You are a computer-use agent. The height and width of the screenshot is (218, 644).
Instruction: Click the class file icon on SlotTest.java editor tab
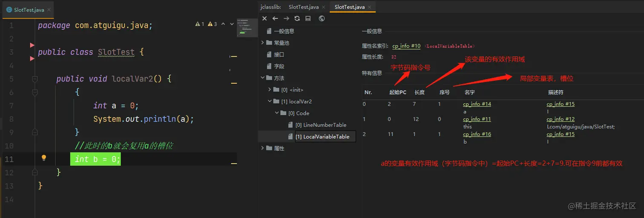(9, 9)
